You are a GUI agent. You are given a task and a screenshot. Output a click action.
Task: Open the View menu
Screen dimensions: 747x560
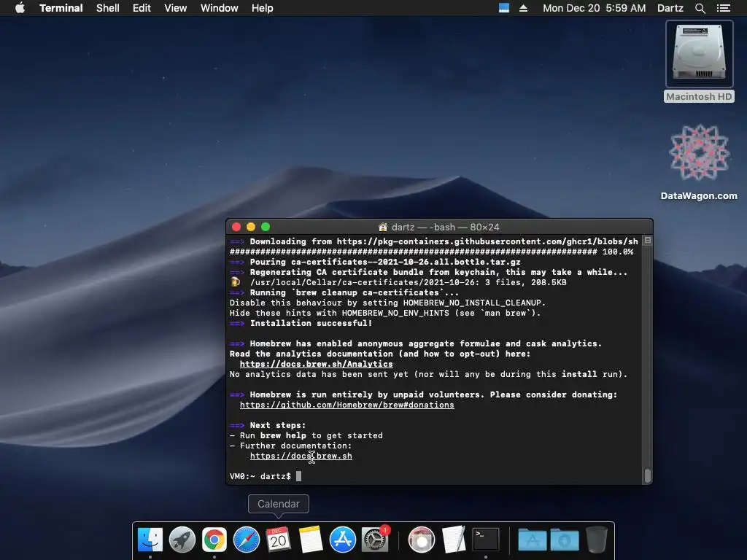pyautogui.click(x=175, y=8)
